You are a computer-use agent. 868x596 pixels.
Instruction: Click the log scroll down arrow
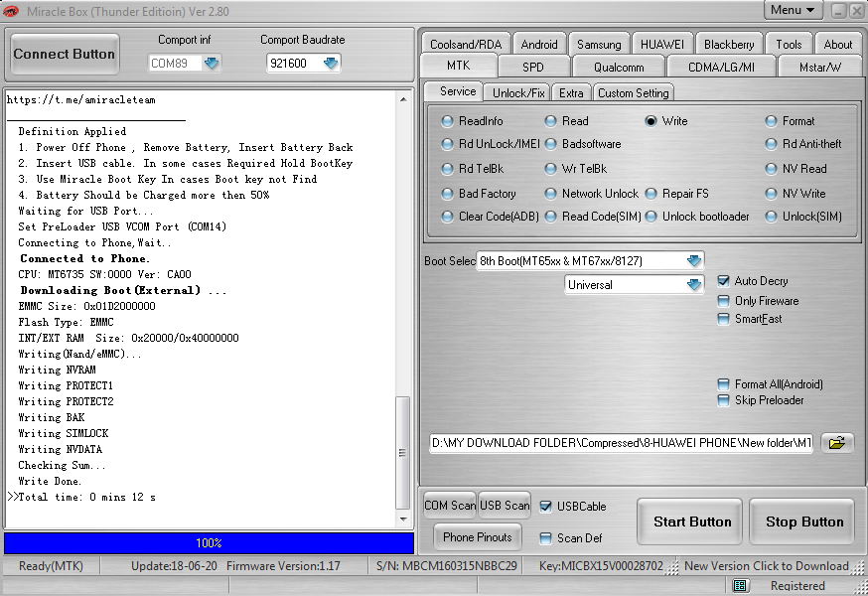(403, 520)
